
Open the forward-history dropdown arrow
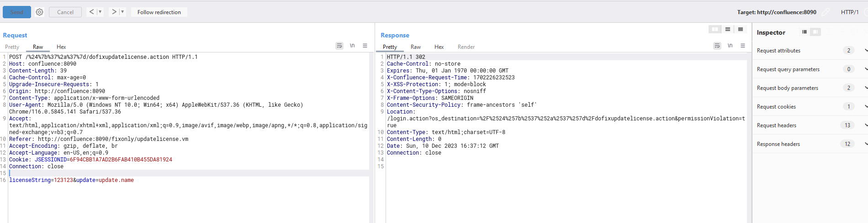tap(122, 12)
